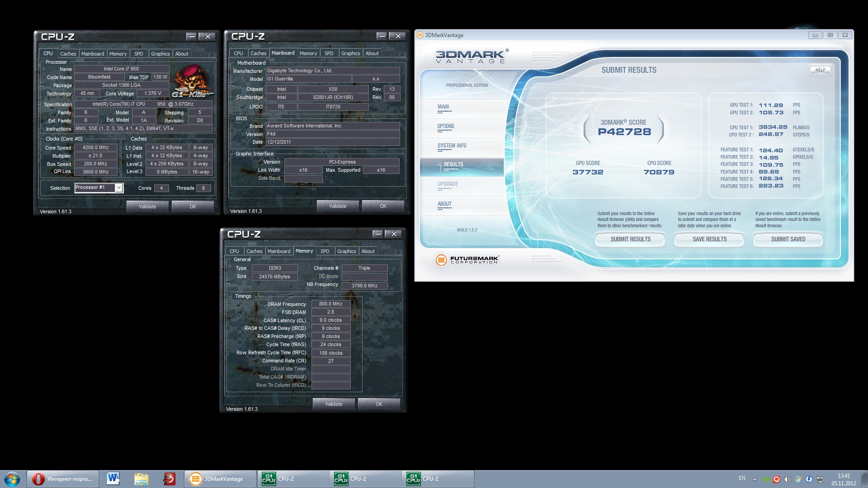
Task: Open Opera browser taskbar item
Action: point(62,479)
